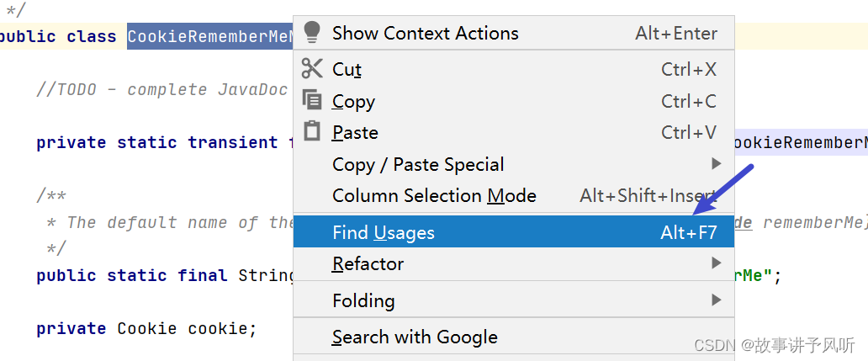Viewport: 868px width, 361px height.
Task: Click Search with Google
Action: (415, 337)
